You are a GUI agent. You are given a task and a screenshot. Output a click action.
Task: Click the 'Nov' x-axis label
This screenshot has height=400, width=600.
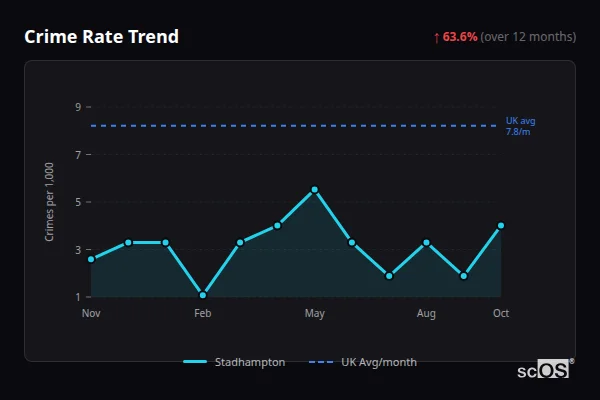pyautogui.click(x=91, y=313)
